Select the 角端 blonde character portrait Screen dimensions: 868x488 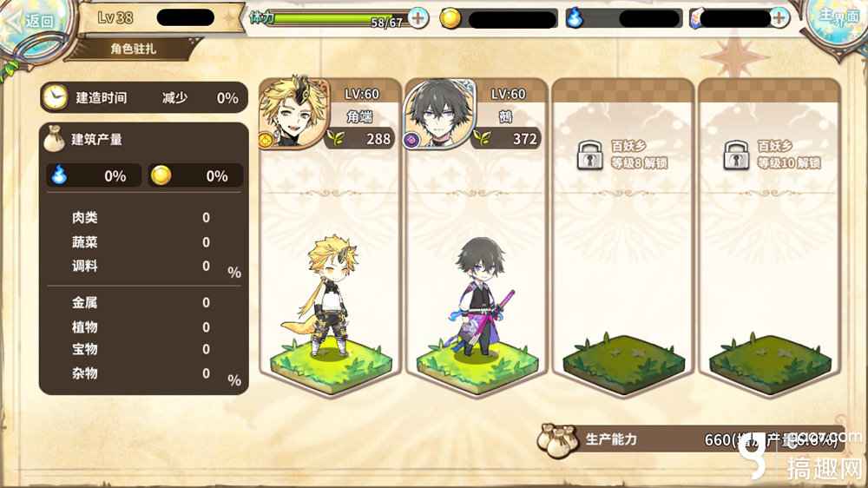(293, 114)
